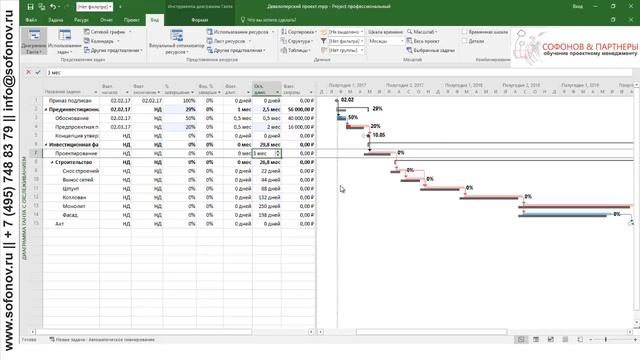Click the row 7 number header
Image resolution: width=640 pixels, height=360 pixels.
pyautogui.click(x=36, y=153)
